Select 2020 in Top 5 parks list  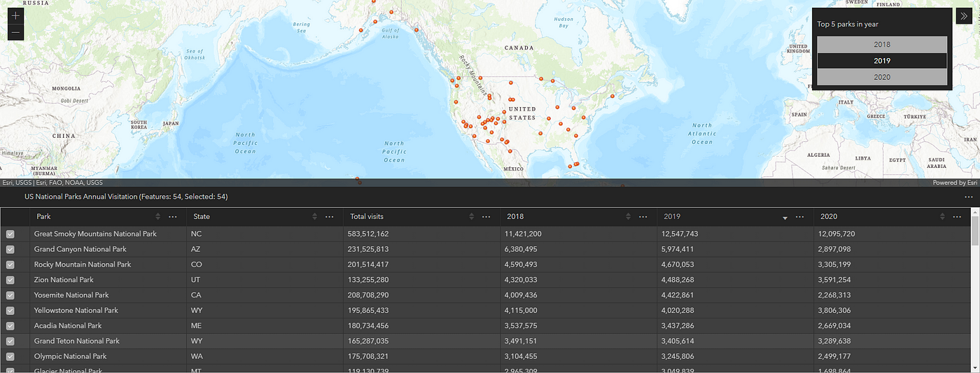click(882, 77)
